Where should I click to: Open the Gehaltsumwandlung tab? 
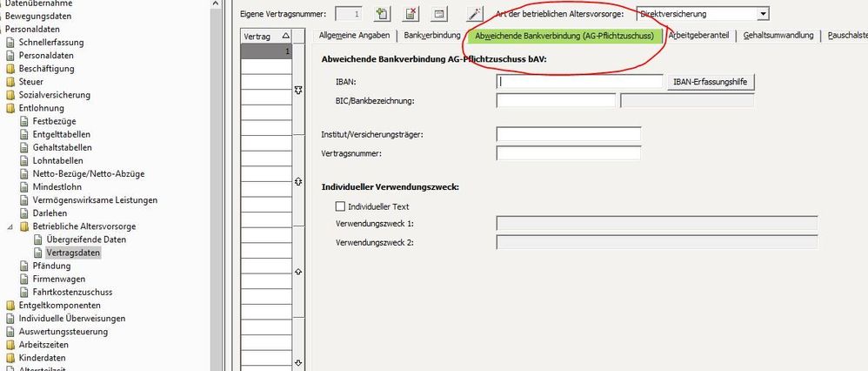(x=778, y=36)
